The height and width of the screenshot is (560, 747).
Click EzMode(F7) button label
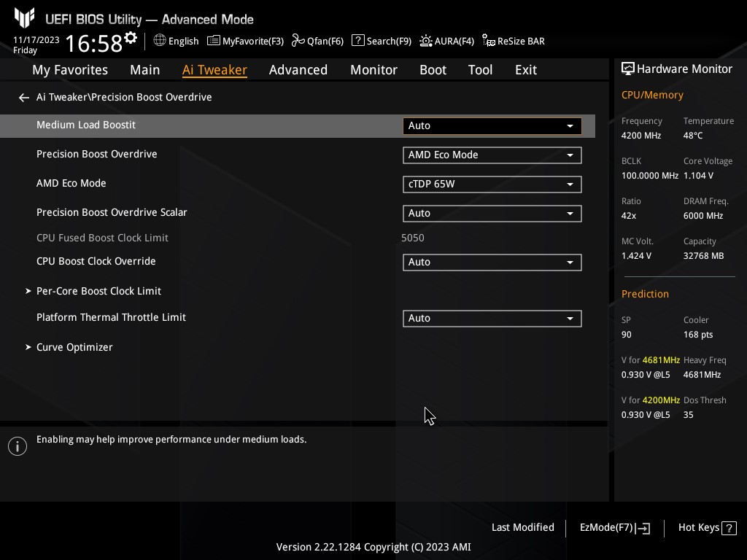[606, 528]
